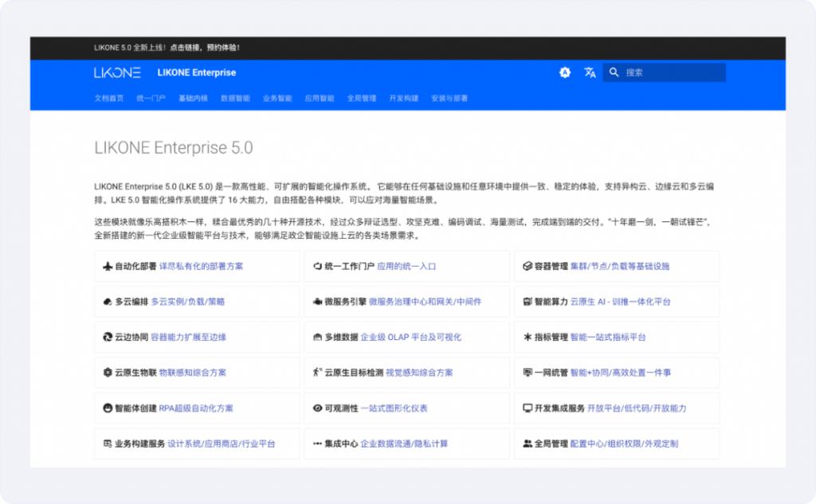Image resolution: width=816 pixels, height=504 pixels.
Task: Open the 集群/节点/负载等基础设施 link
Action: 620,266
